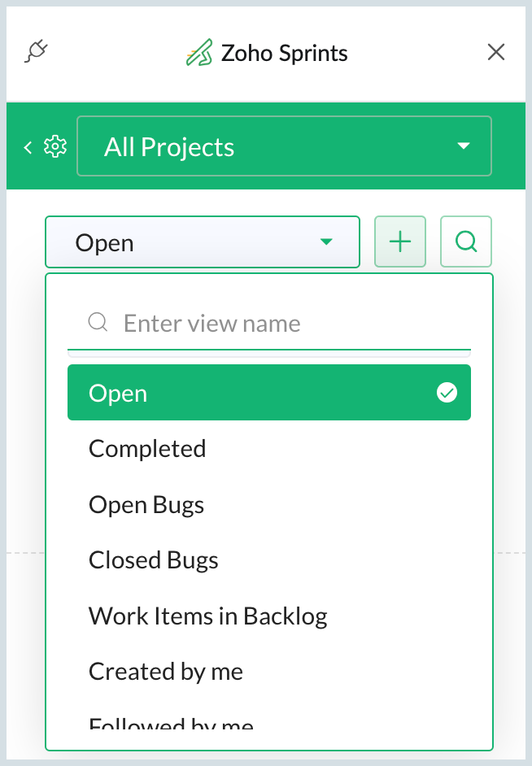
Task: Select the highlighted Open view
Action: coord(269,393)
